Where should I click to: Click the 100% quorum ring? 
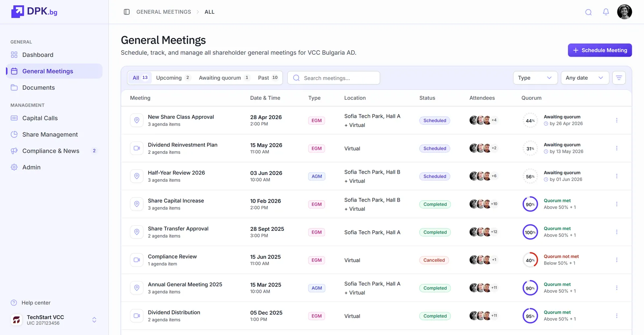[530, 232]
